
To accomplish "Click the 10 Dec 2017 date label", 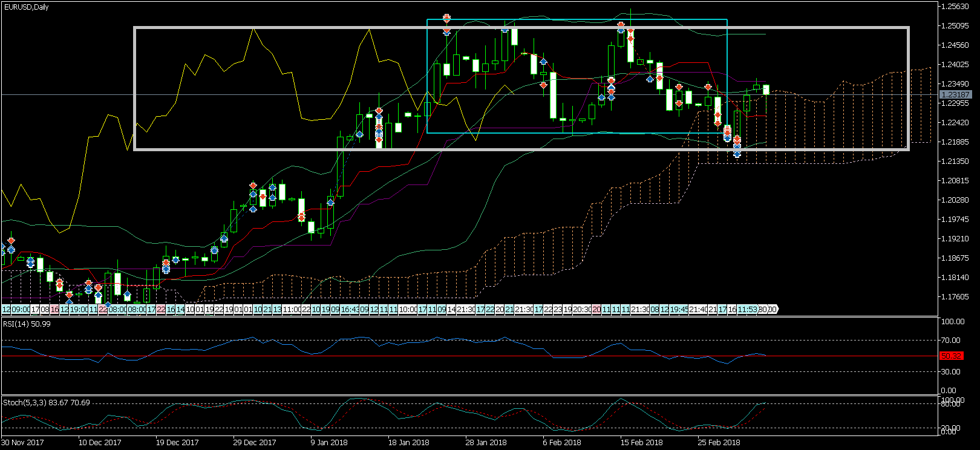I will tap(100, 442).
